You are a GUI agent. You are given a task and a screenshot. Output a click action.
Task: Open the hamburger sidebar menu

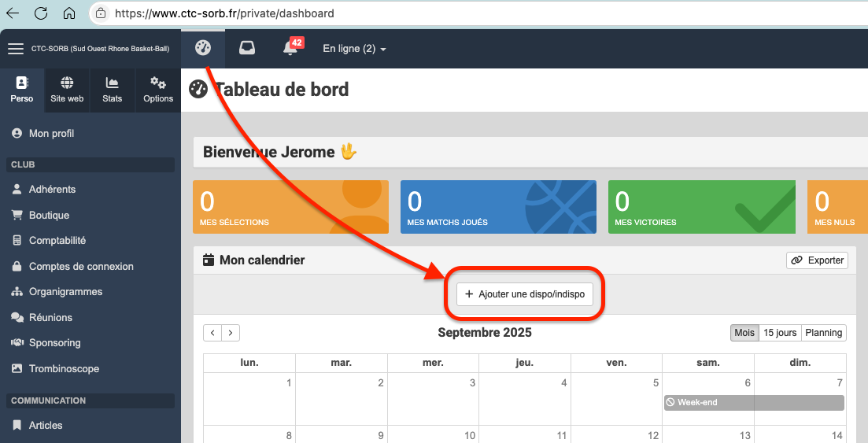(16, 49)
